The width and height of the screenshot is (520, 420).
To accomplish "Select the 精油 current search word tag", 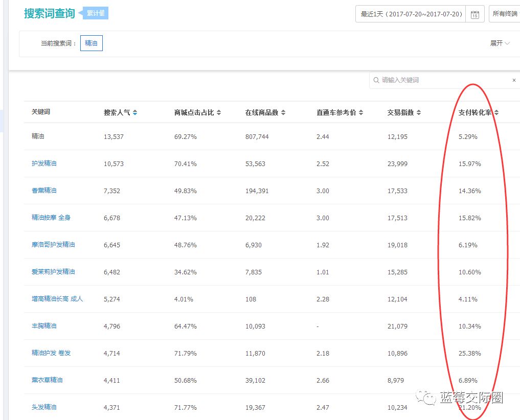I will point(91,43).
